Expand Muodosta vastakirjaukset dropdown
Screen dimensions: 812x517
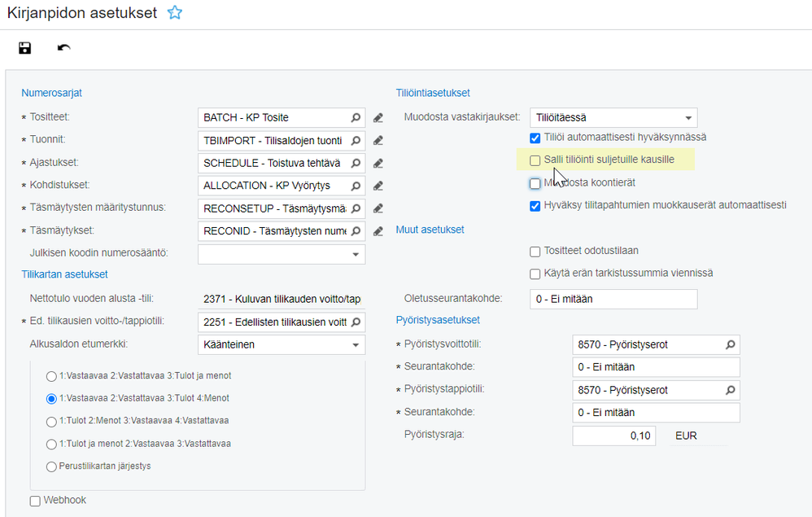point(688,118)
